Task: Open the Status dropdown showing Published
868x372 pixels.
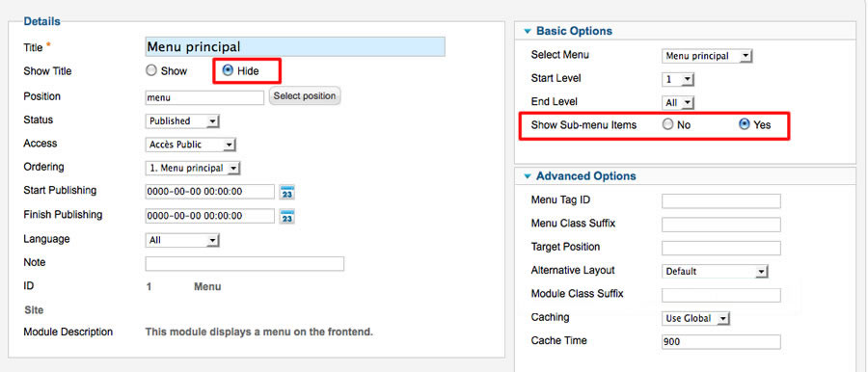Action: (182, 121)
